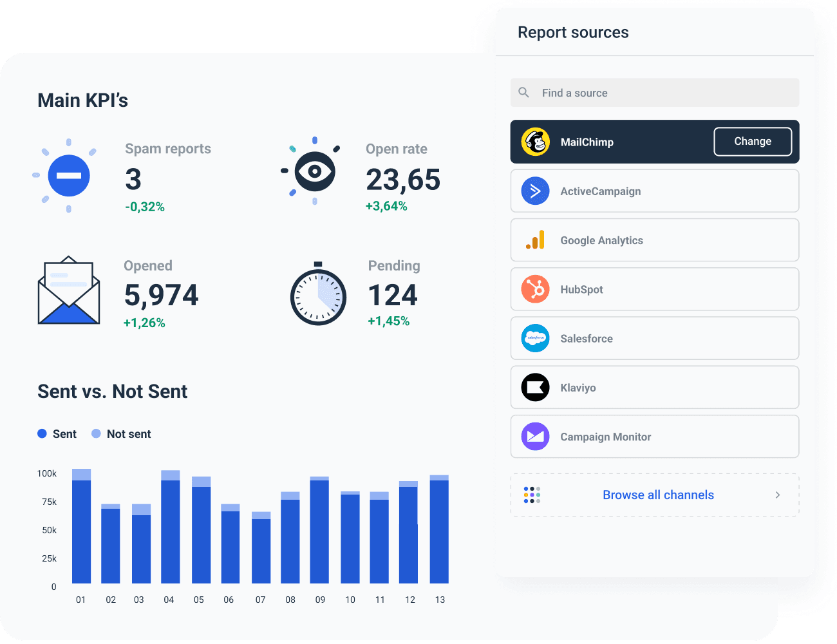Select the Klaviyo icon
The height and width of the screenshot is (644, 837).
pyautogui.click(x=535, y=387)
